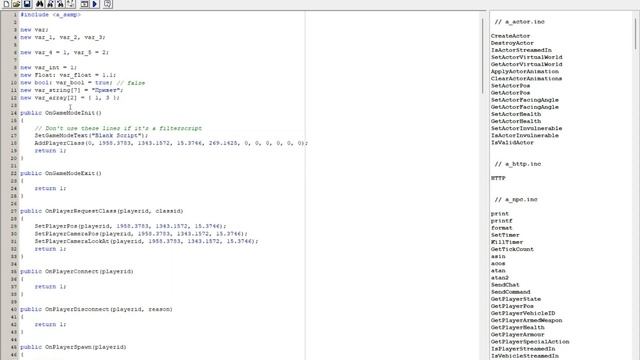Screen dimensions: 640x360
Task: Select SendCommand in the function list
Action: pos(510,292)
